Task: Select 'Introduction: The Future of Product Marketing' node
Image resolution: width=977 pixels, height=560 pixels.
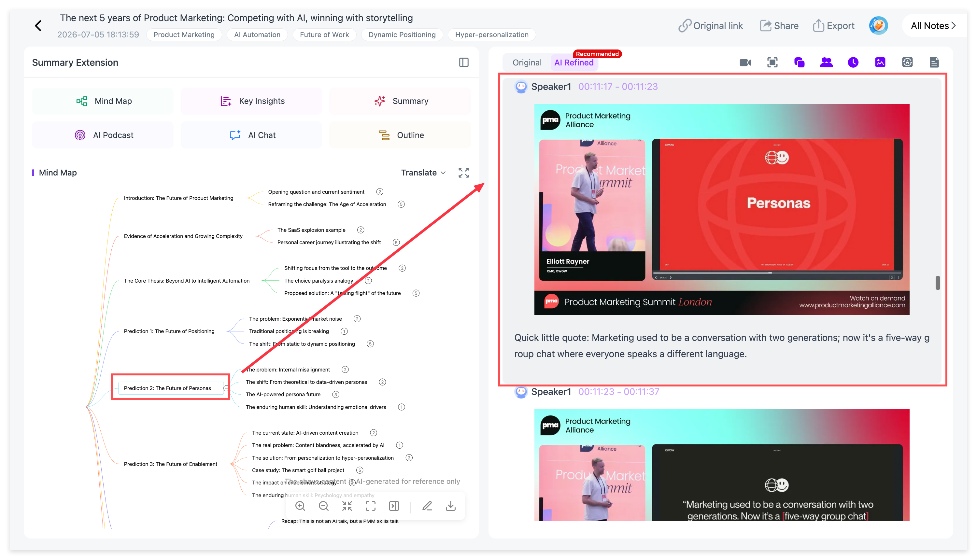Action: [x=178, y=198]
